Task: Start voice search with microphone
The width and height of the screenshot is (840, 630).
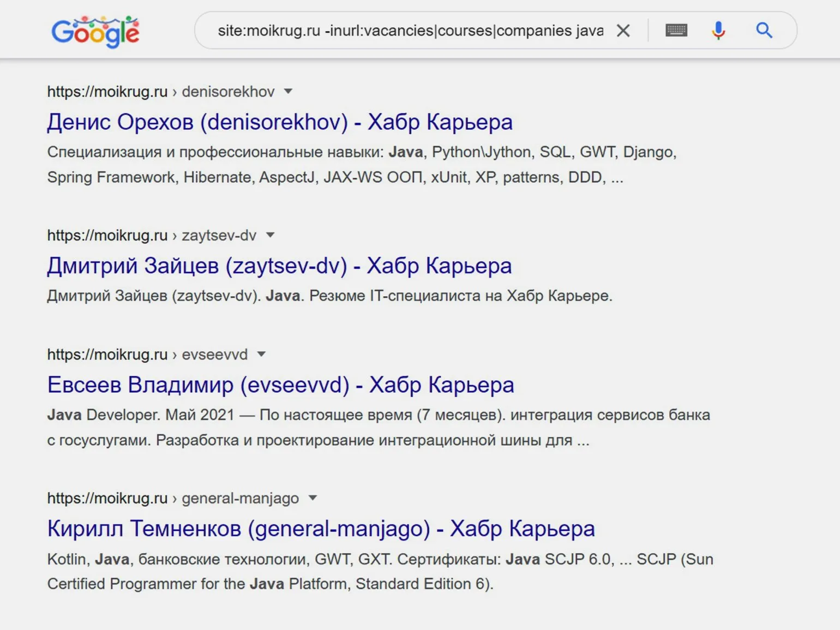Action: point(718,31)
